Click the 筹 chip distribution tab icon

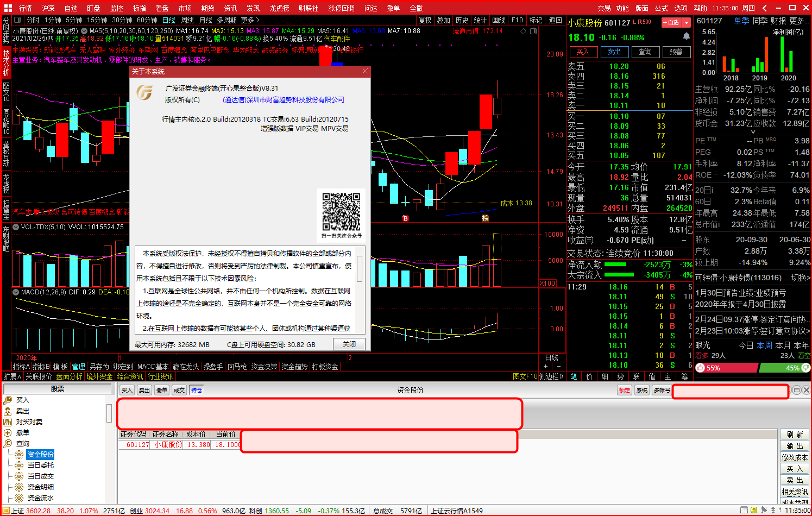coord(684,376)
